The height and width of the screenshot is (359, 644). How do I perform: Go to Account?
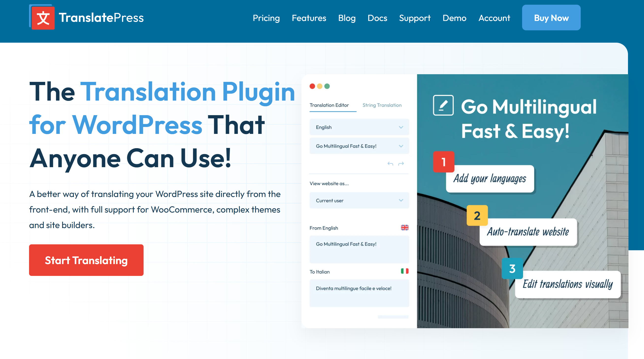[x=494, y=18]
